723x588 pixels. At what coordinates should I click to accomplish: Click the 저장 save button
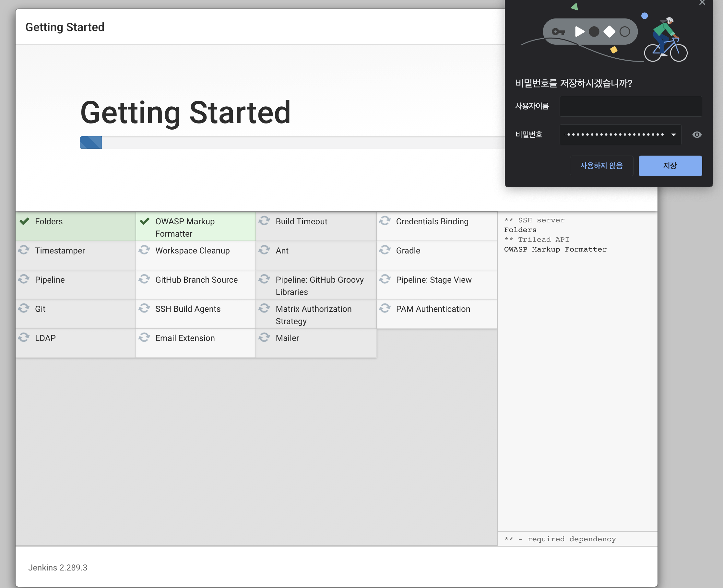pos(670,166)
